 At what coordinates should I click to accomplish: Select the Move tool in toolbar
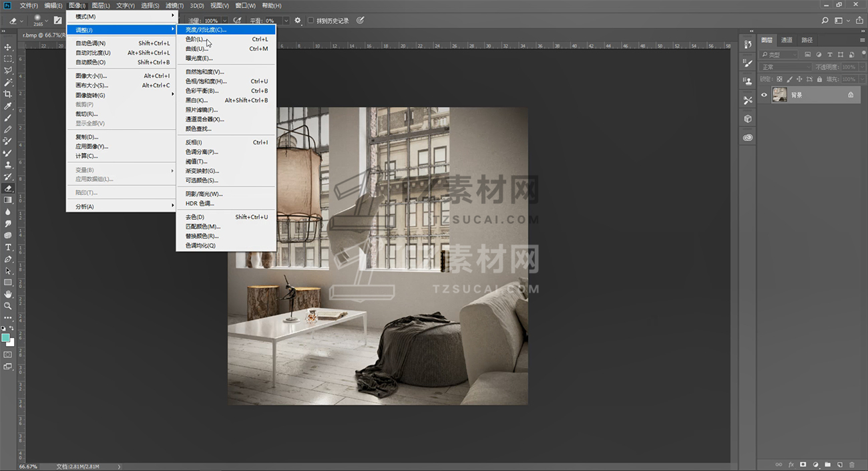[x=8, y=47]
